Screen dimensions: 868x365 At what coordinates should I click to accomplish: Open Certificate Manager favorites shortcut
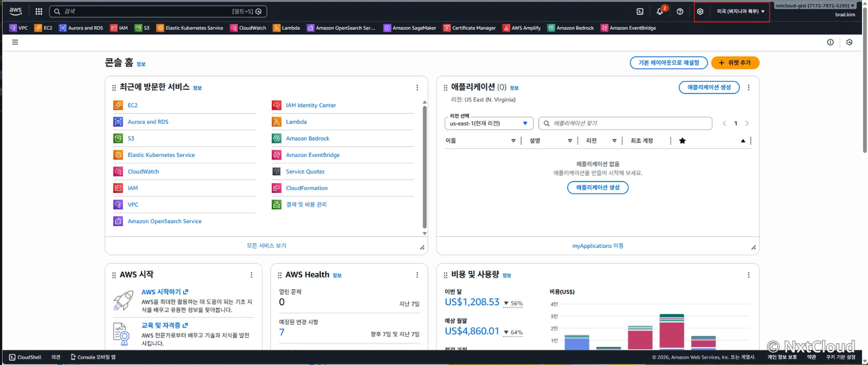point(470,28)
